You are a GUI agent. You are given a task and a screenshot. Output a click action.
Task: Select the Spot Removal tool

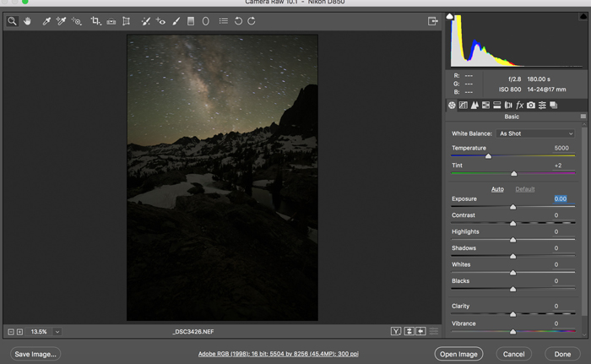tap(145, 21)
